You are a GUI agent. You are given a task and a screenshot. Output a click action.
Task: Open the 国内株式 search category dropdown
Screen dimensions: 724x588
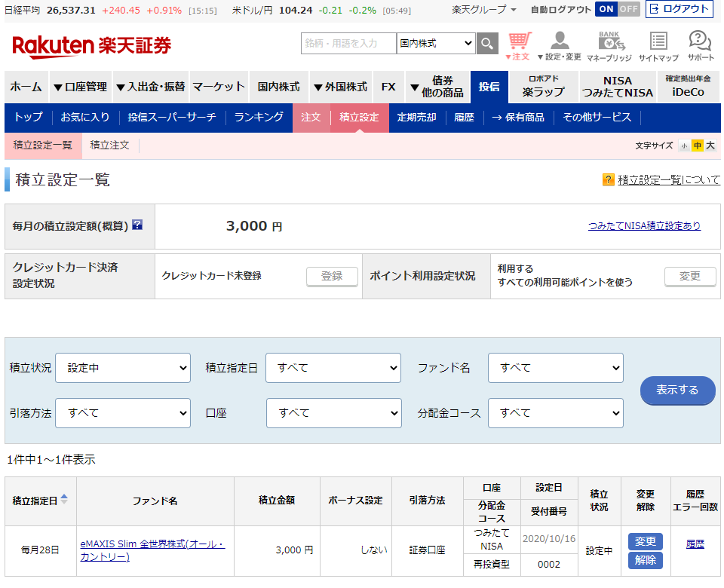pyautogui.click(x=436, y=44)
